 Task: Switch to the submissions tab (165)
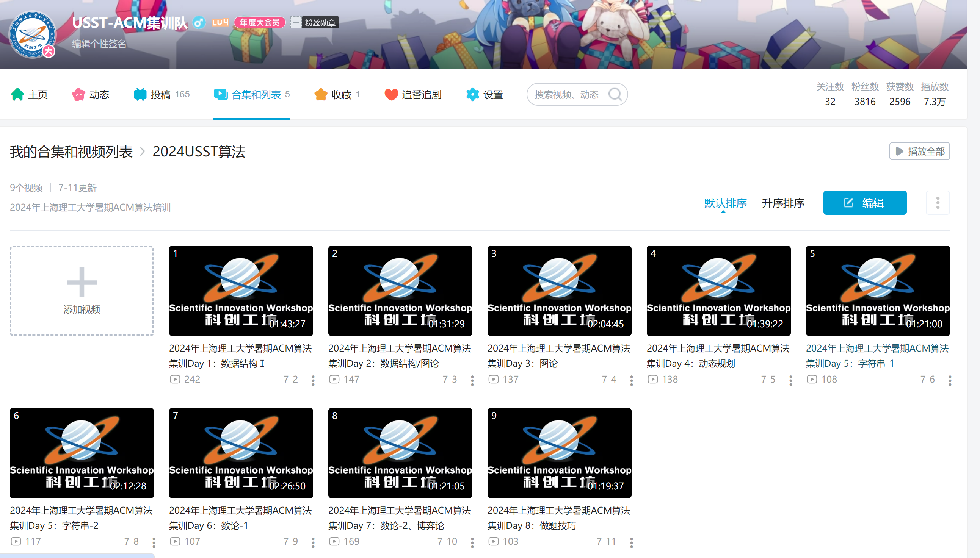pyautogui.click(x=162, y=94)
